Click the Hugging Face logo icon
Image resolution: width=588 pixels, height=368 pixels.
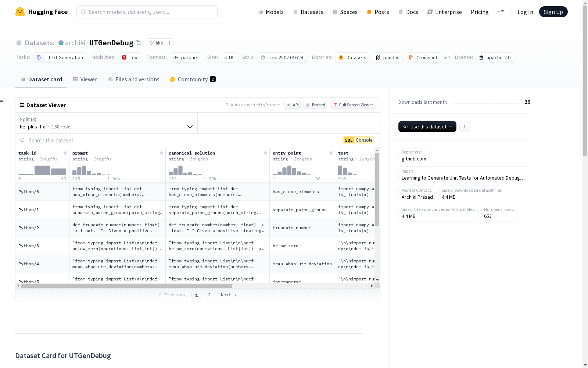tap(20, 12)
